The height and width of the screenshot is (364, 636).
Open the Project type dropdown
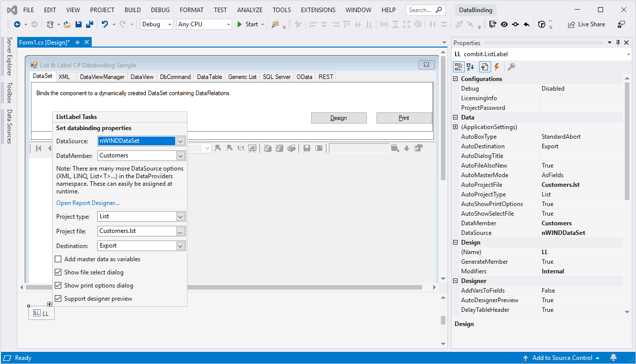pyautogui.click(x=180, y=217)
